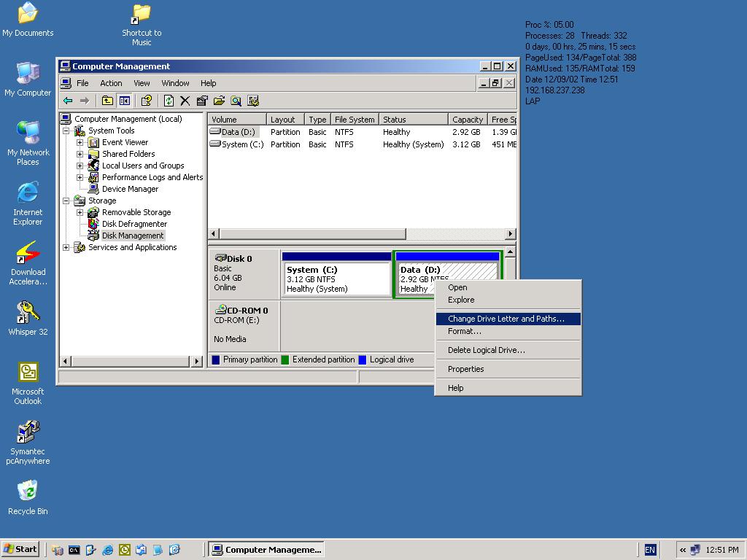Expand the Event Viewer tree node
Viewport: 747px width, 560px height.
80,142
